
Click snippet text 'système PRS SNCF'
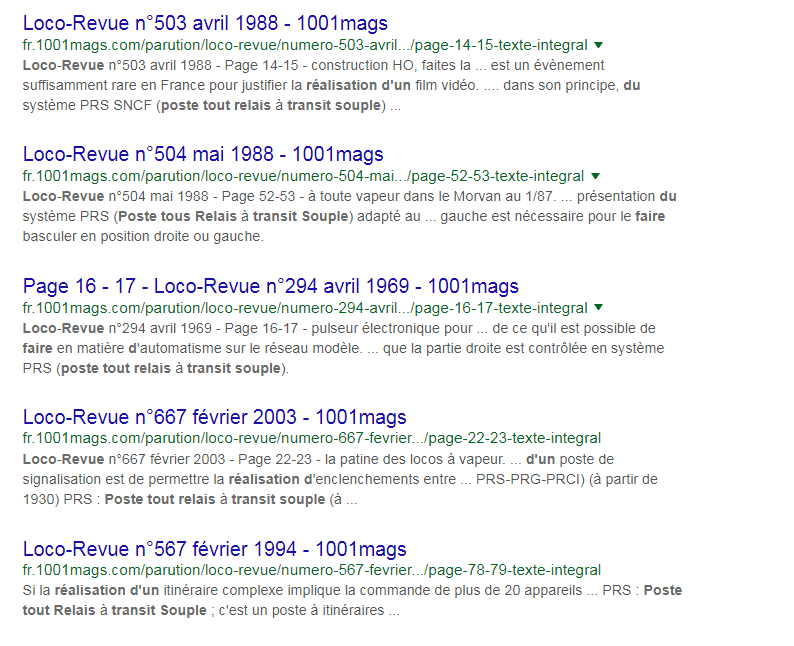[x=87, y=105]
